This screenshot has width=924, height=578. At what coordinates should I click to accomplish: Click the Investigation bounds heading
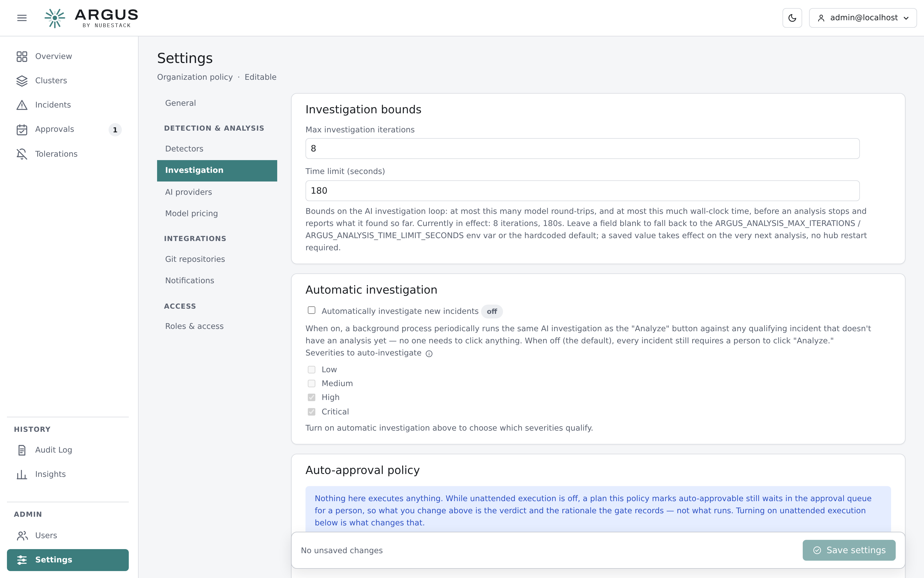363,110
